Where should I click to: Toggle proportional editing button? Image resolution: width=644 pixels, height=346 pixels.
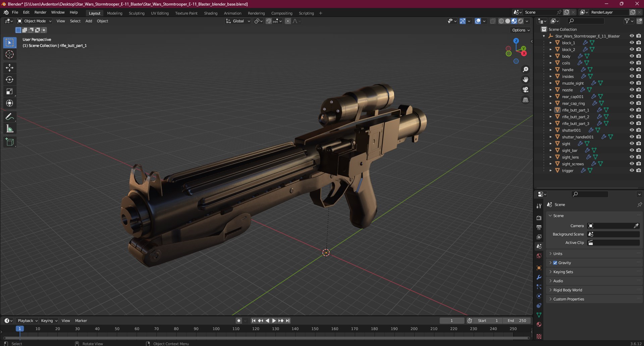(288, 21)
